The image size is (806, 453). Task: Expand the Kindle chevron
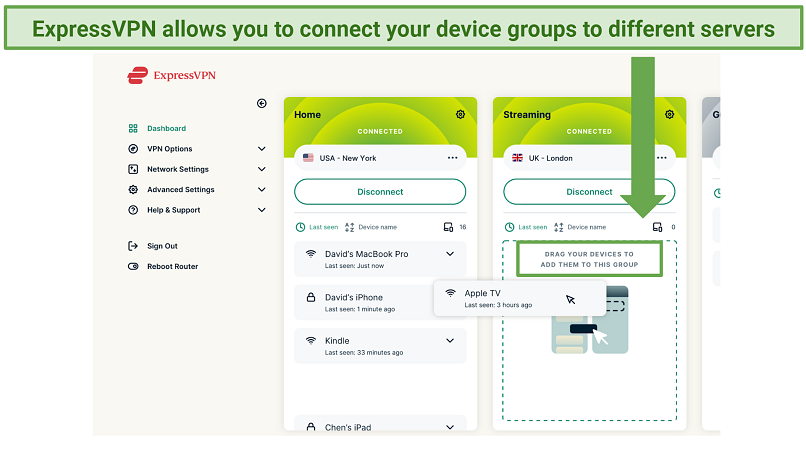pos(450,341)
